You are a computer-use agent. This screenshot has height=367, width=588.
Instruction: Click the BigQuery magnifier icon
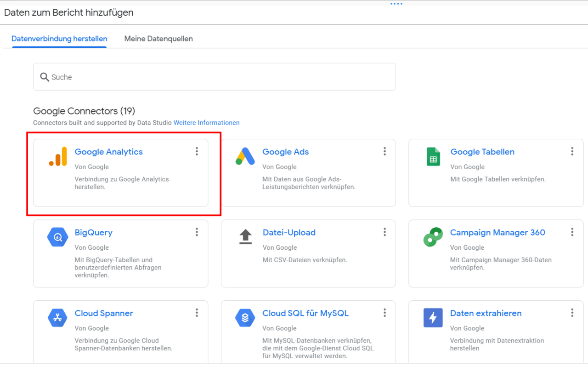57,237
